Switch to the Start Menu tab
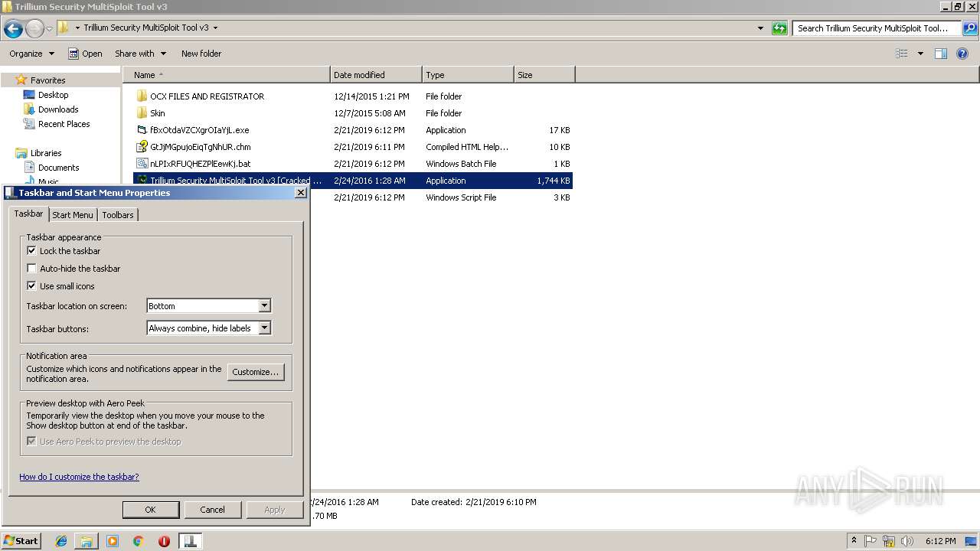This screenshot has width=980, height=551. 72,215
